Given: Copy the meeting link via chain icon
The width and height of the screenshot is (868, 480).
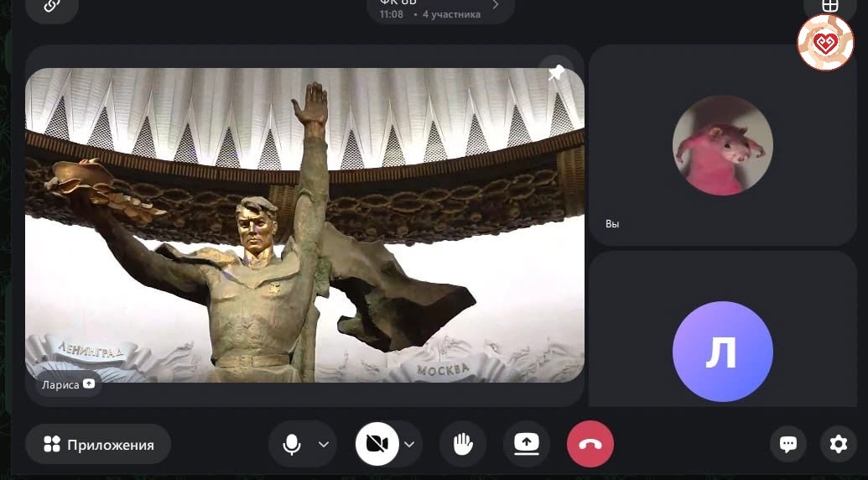Looking at the screenshot, I should click(52, 7).
